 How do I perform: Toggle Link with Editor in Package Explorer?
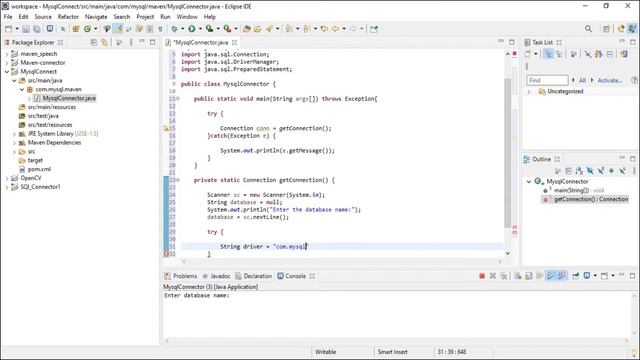coord(104,42)
